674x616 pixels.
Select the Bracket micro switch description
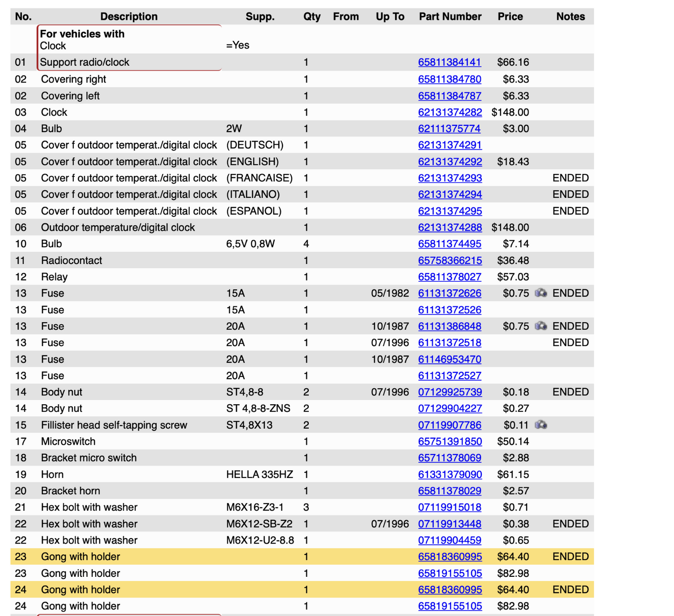89,458
